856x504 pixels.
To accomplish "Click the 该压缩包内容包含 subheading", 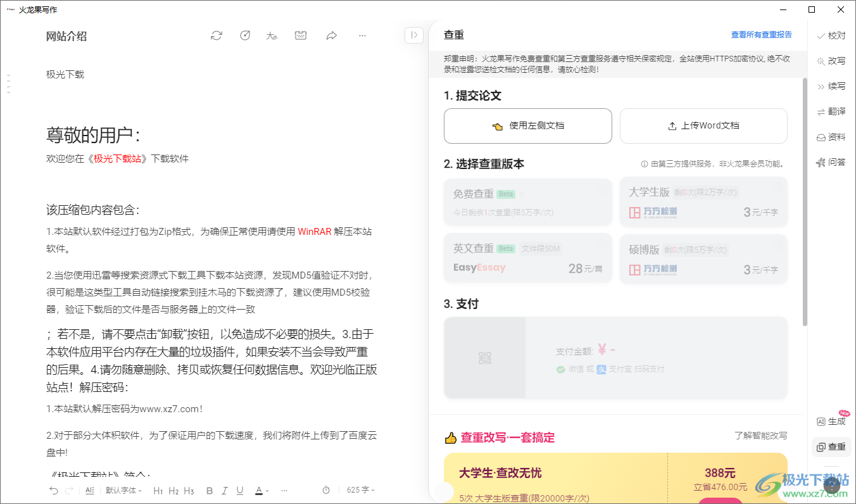I will 93,210.
